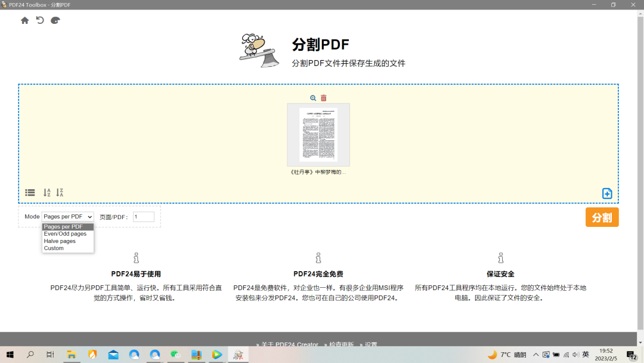644x363 pixels.
Task: Click info icon above 保证安全
Action: click(501, 258)
